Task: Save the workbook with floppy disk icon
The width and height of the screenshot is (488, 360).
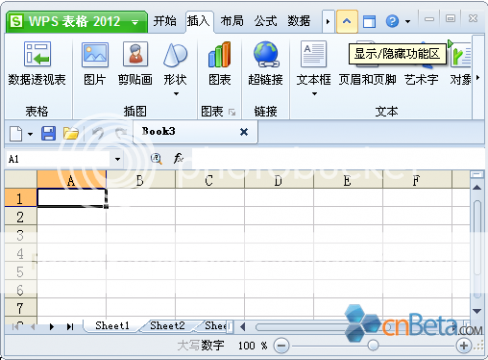Action: pyautogui.click(x=48, y=133)
